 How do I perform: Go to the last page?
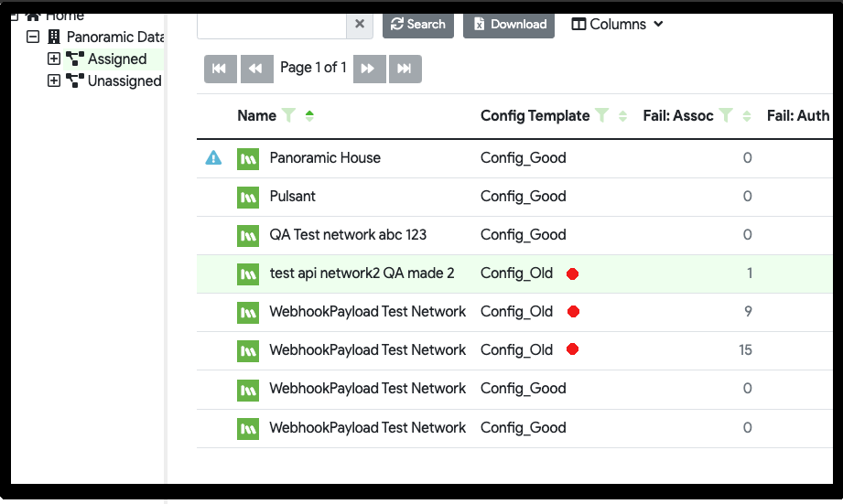click(405, 69)
